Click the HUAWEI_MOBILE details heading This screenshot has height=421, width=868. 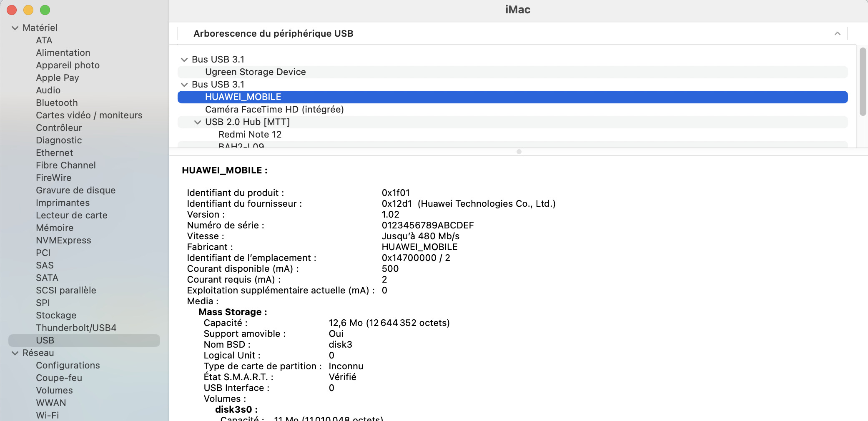(225, 170)
